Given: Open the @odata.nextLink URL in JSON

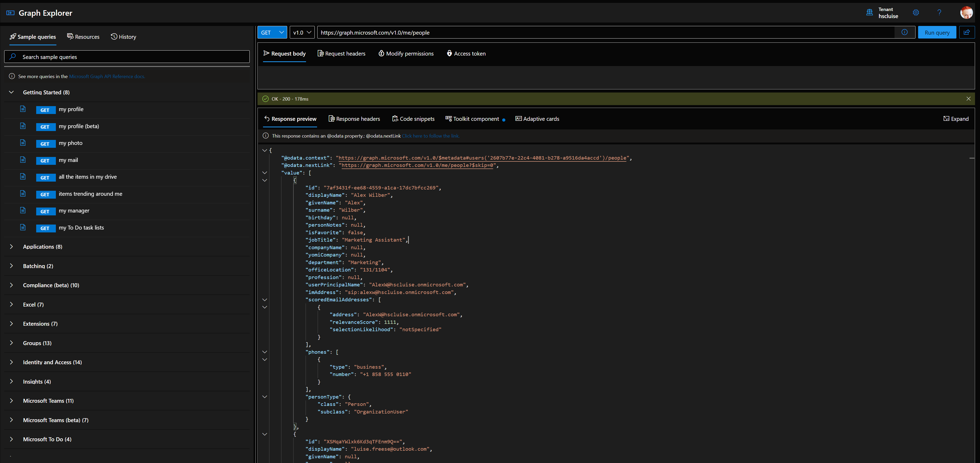Looking at the screenshot, I should (417, 165).
